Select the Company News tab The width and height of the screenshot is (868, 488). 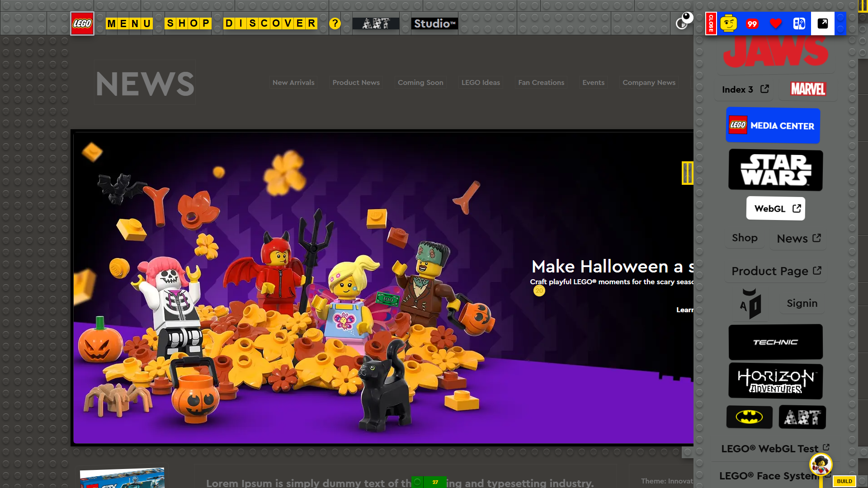click(x=649, y=83)
